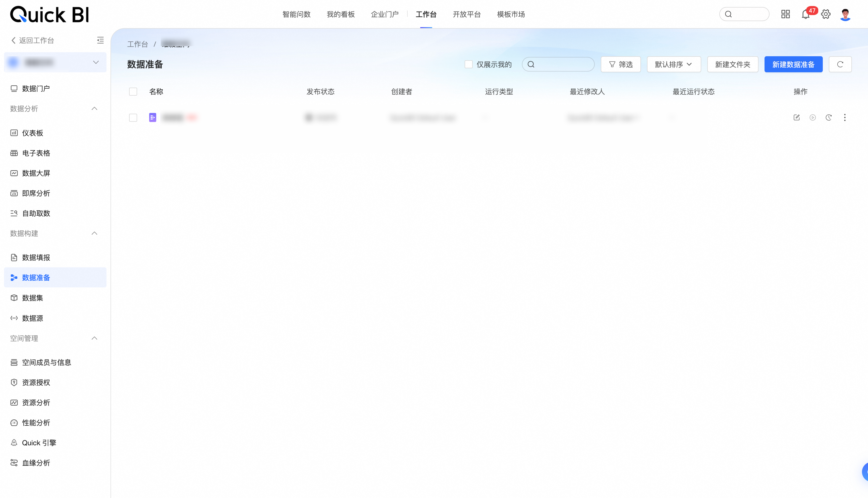Image resolution: width=868 pixels, height=498 pixels.
Task: Collapse sidebar with the fold menu icon
Action: point(100,40)
